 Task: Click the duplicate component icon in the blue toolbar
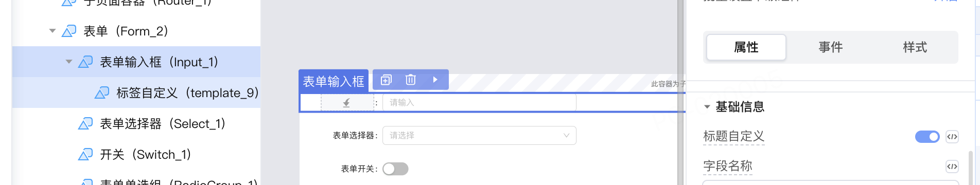point(386,80)
